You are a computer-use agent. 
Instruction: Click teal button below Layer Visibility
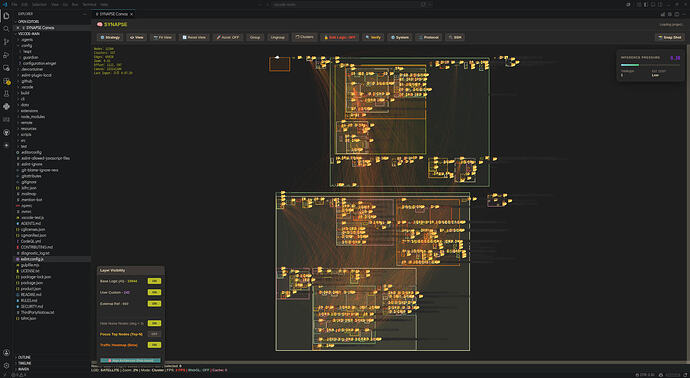130,360
